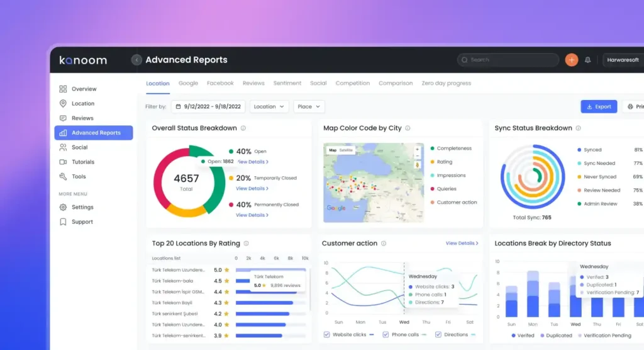Select the Competition tab
The image size is (644, 350).
(352, 83)
